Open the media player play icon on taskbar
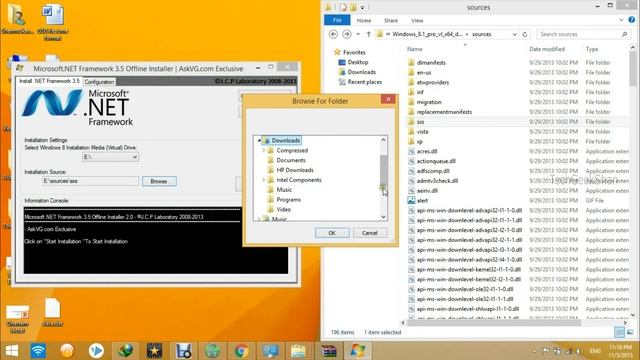This screenshot has width=640, height=360. pos(96,351)
